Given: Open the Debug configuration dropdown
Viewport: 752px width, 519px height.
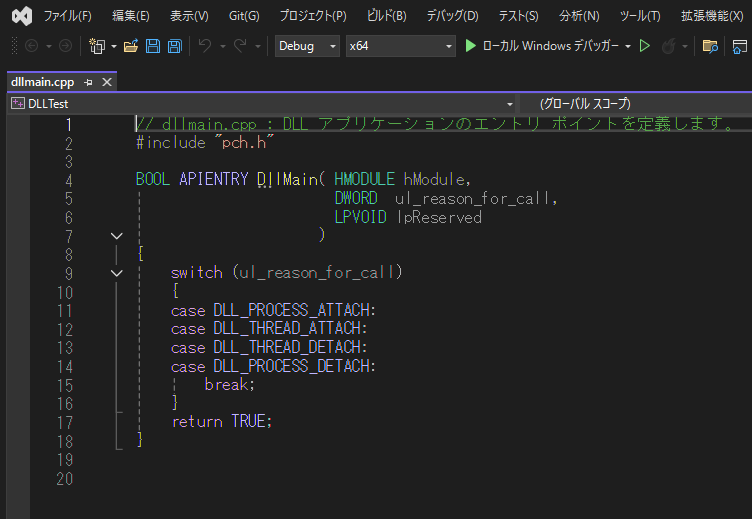Looking at the screenshot, I should [x=307, y=46].
